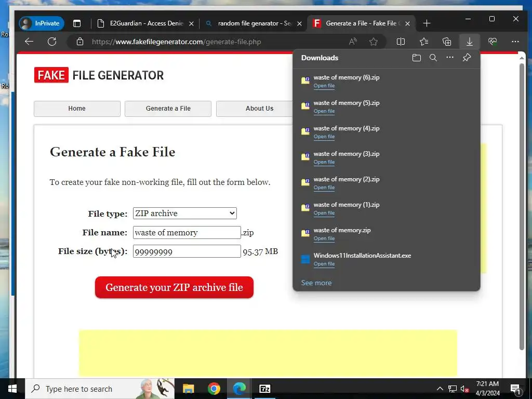Open more options in Downloads panel

pyautogui.click(x=450, y=58)
